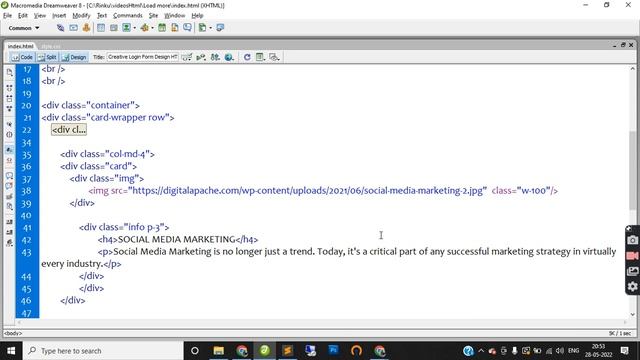
Task: Open Photoshop from the taskbar
Action: (333, 351)
